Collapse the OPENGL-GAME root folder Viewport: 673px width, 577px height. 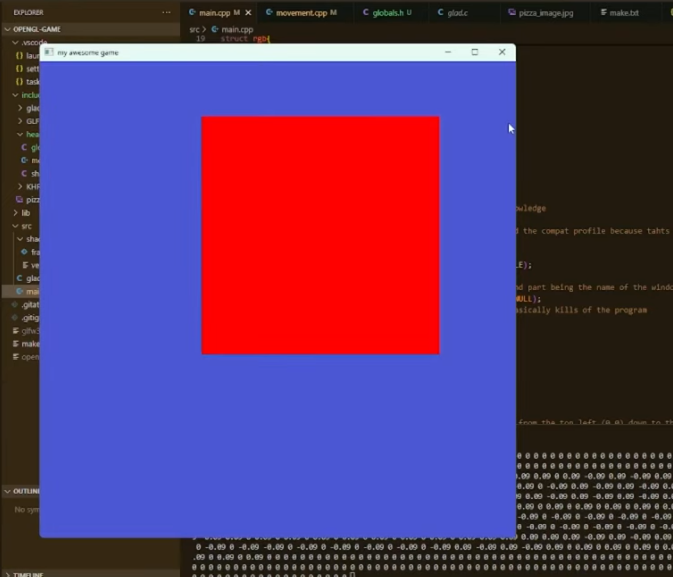8,29
